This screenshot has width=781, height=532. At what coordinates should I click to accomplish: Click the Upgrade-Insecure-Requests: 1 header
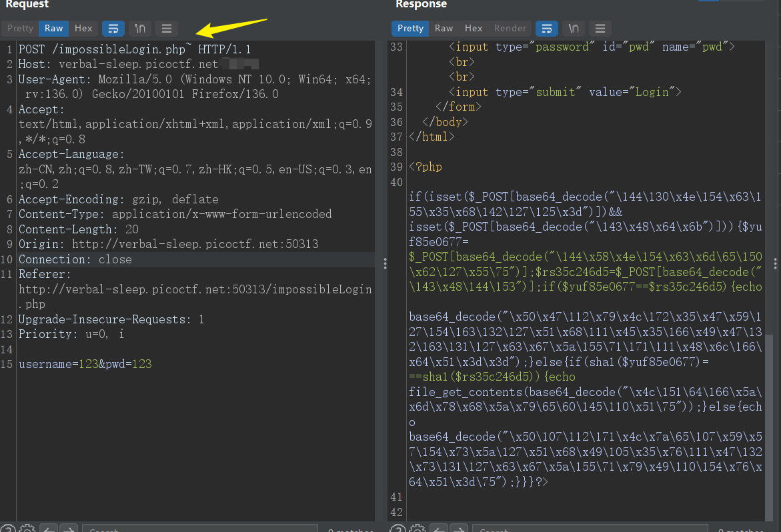coord(111,319)
